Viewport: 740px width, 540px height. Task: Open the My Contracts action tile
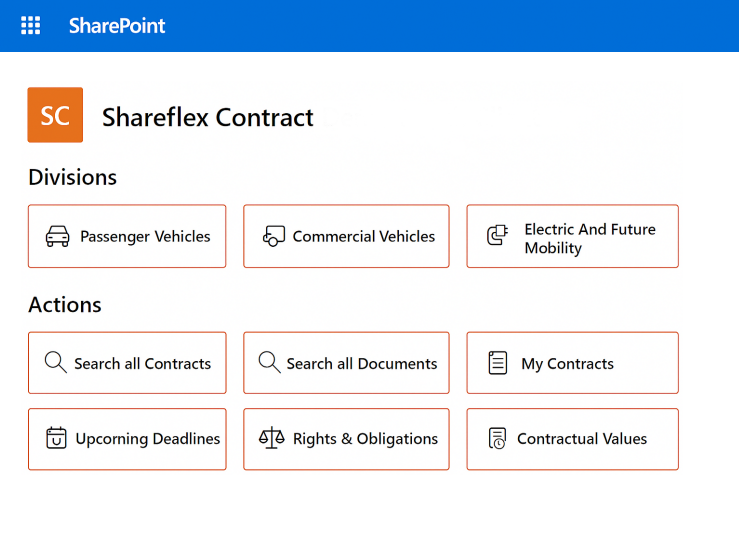[x=572, y=363]
